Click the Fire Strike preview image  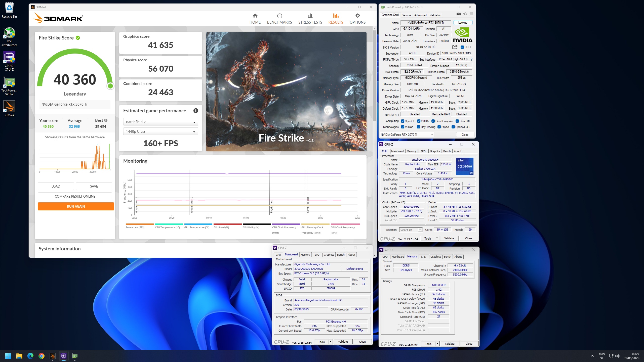tap(286, 92)
